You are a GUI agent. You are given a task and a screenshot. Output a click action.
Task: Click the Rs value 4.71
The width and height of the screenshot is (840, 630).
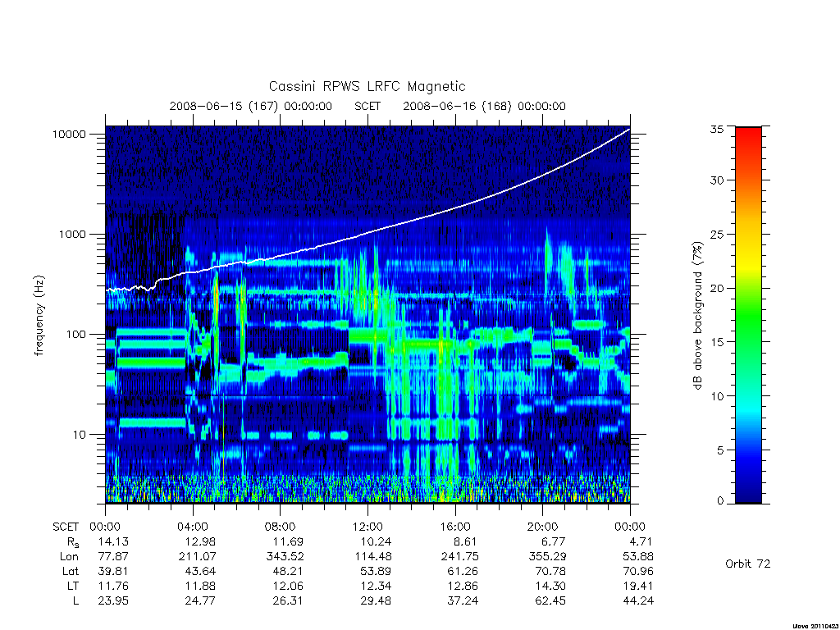click(640, 541)
